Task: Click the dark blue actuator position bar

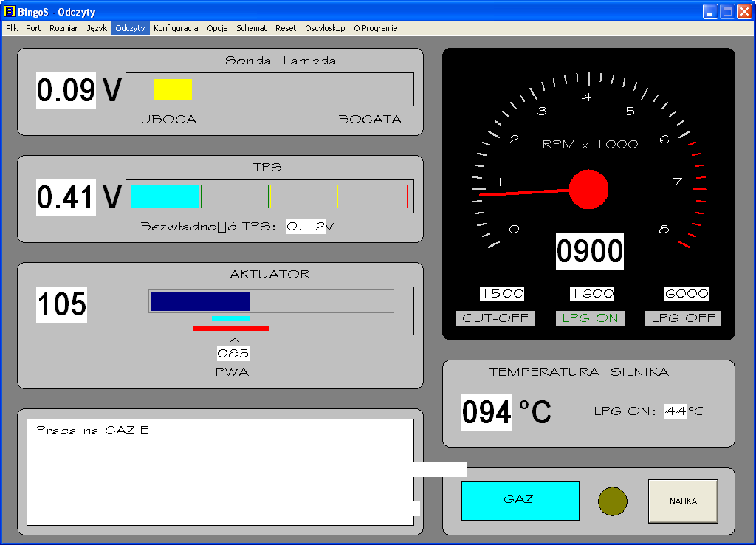Action: pyautogui.click(x=199, y=301)
